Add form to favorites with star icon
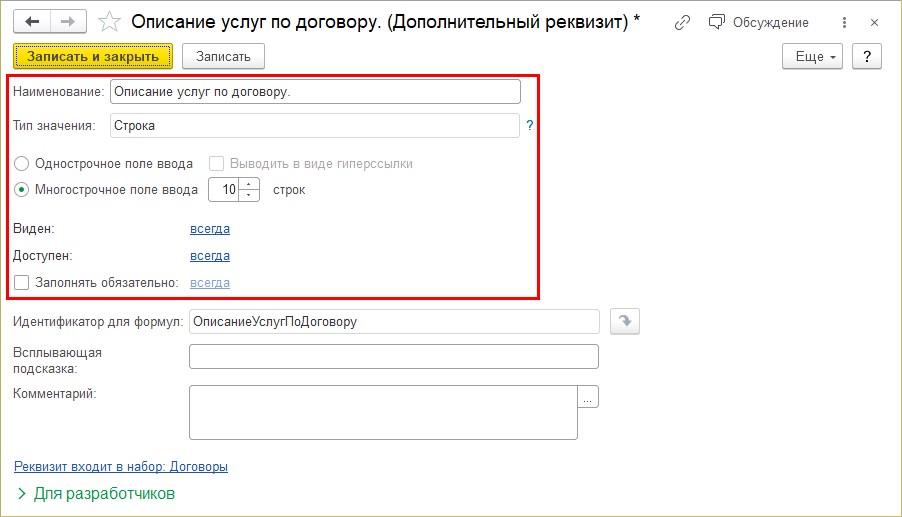The width and height of the screenshot is (902, 517). 112,21
